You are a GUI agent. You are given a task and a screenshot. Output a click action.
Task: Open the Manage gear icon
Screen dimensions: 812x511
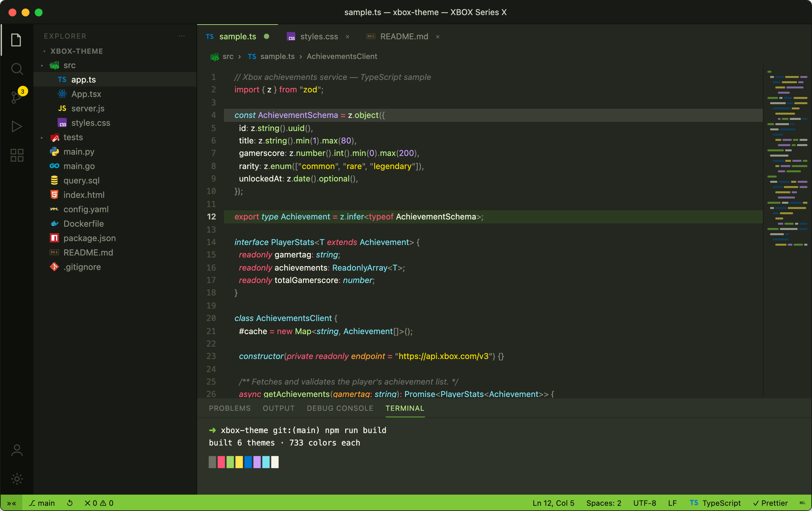(16, 479)
